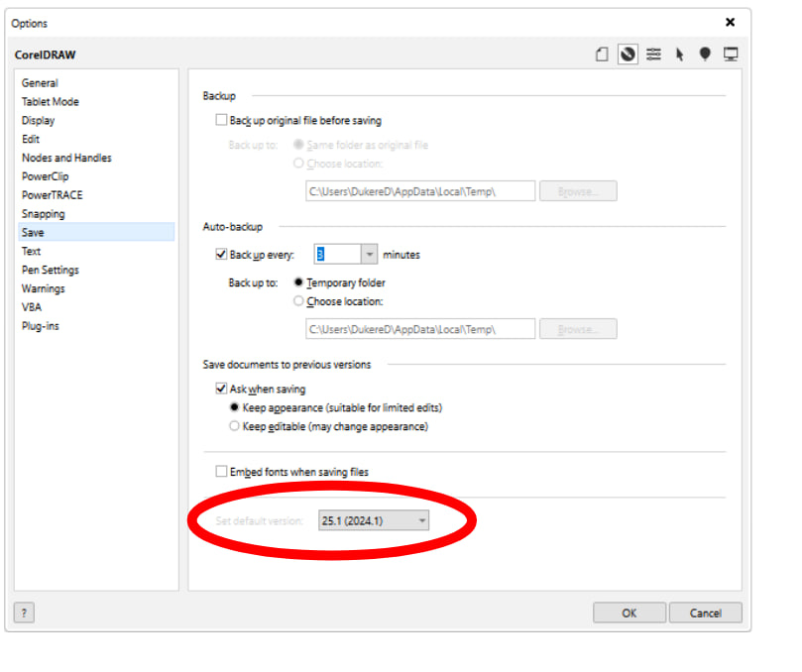Expand the backup minutes dropdown arrow
Viewport: 802px width, 672px height.
370,254
